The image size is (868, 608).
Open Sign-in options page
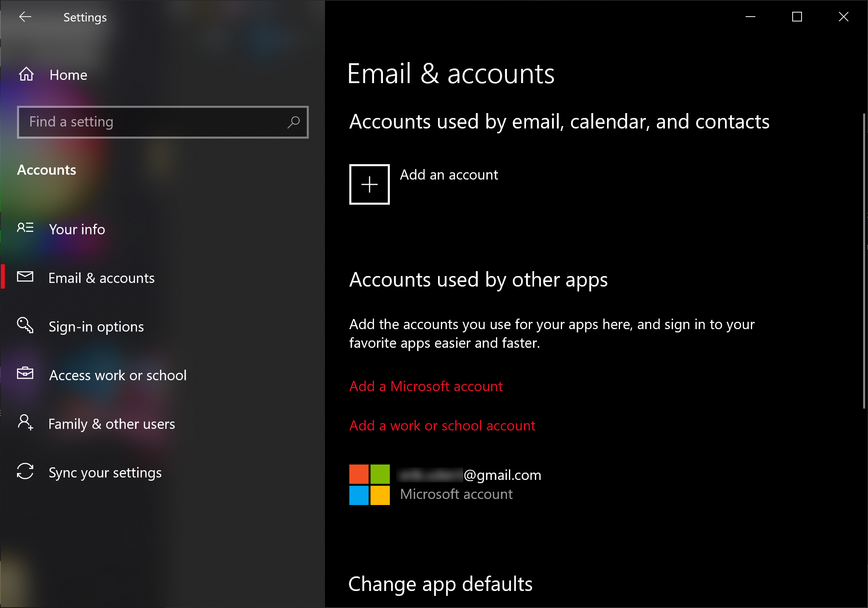tap(96, 327)
